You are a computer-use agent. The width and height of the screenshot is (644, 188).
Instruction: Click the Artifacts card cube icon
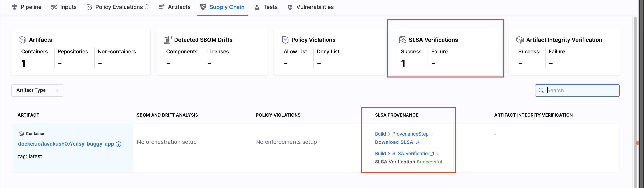click(23, 40)
